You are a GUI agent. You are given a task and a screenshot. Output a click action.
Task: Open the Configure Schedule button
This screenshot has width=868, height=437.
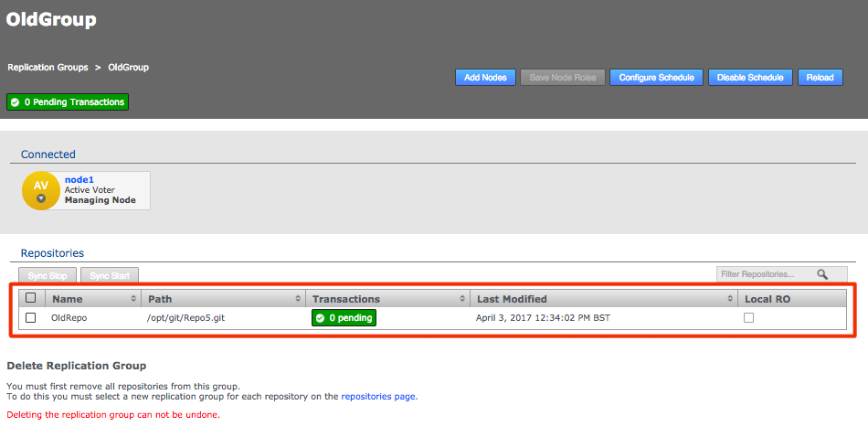[x=656, y=78]
